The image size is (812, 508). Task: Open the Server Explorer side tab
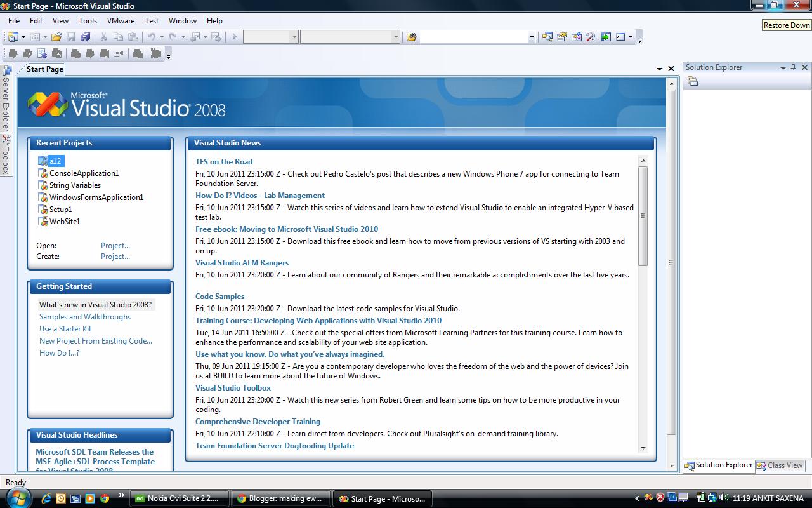click(x=5, y=99)
